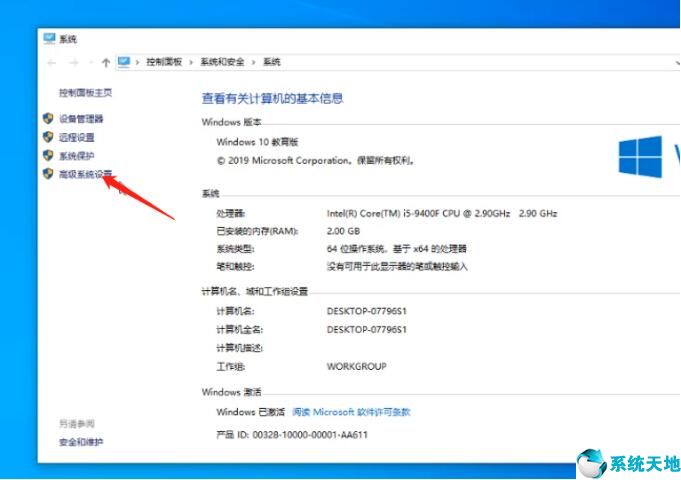Click the 64 位操作系统 system type value
Viewport: 681px width, 480px height.
click(397, 249)
